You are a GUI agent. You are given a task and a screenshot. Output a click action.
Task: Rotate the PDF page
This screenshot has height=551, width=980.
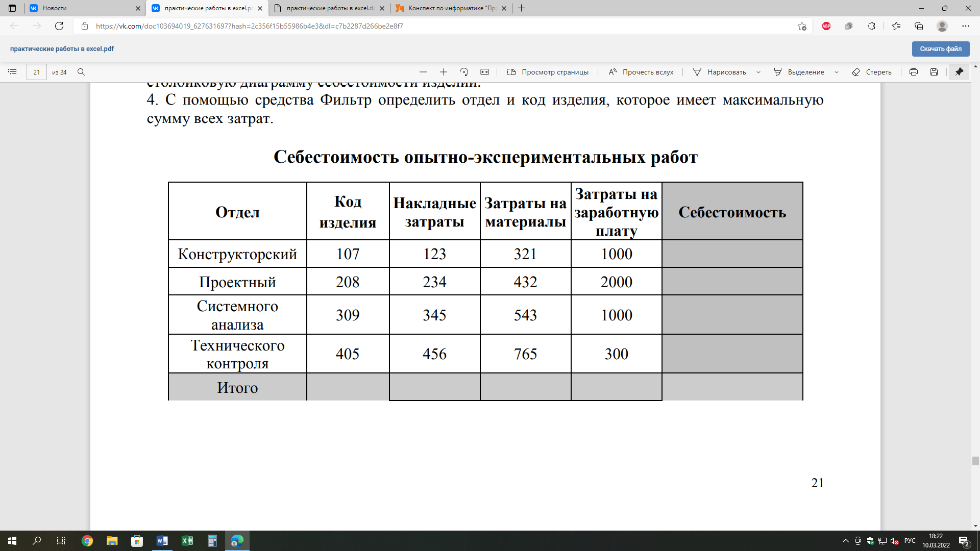click(464, 72)
